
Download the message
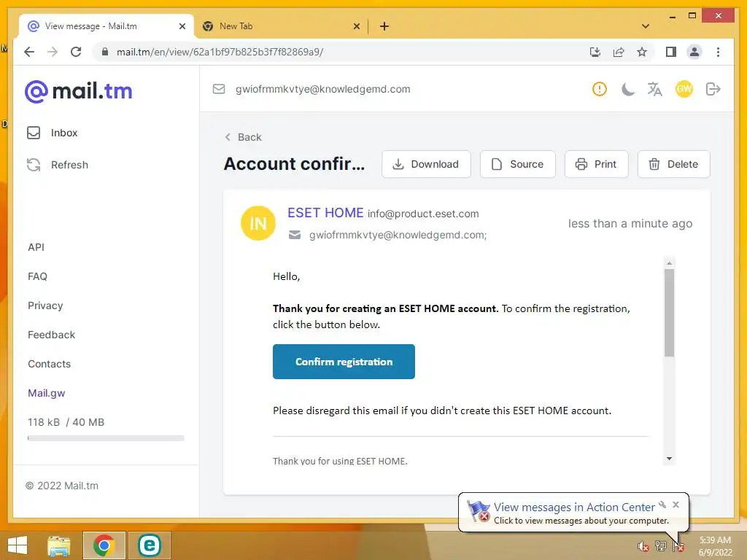point(426,164)
